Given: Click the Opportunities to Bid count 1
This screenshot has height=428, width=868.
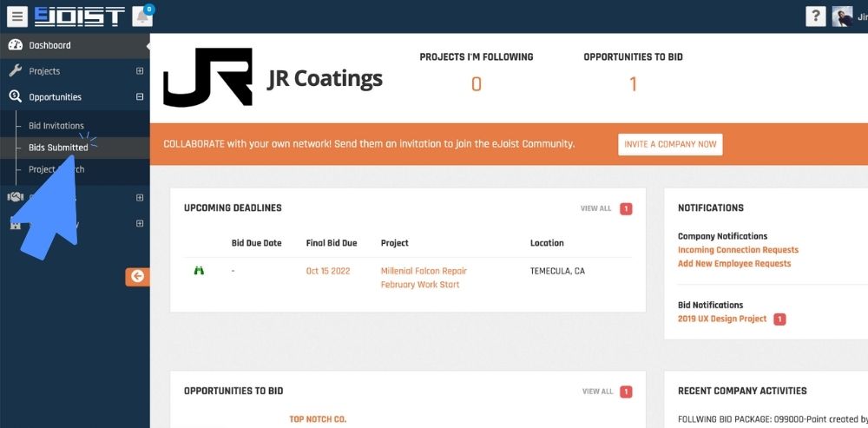Looking at the screenshot, I should (633, 84).
